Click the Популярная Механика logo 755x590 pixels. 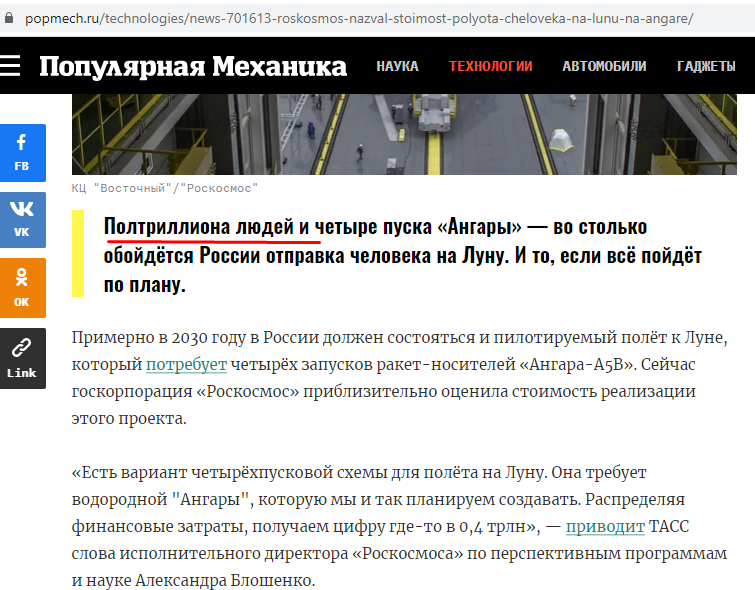(x=193, y=66)
